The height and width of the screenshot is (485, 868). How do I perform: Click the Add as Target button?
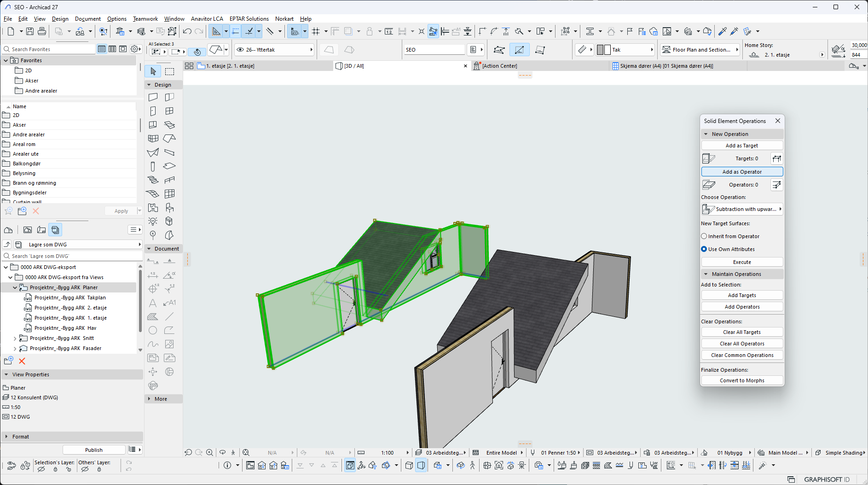(x=741, y=146)
